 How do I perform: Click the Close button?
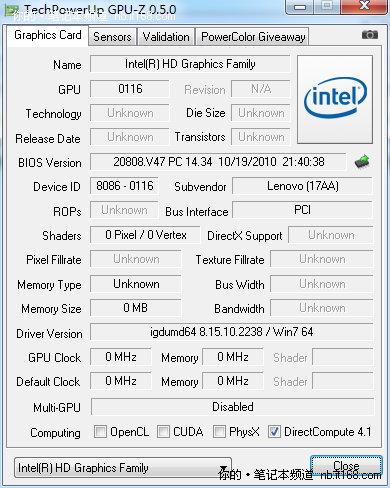[x=346, y=466]
